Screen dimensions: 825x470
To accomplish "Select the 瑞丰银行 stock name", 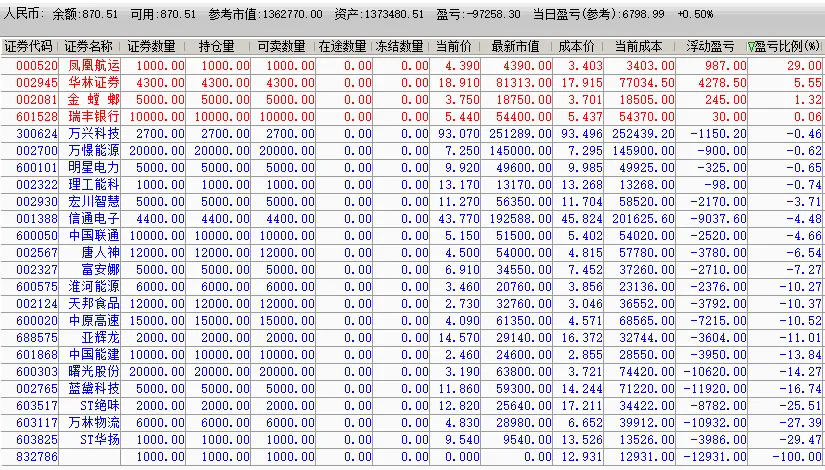I will click(x=94, y=117).
